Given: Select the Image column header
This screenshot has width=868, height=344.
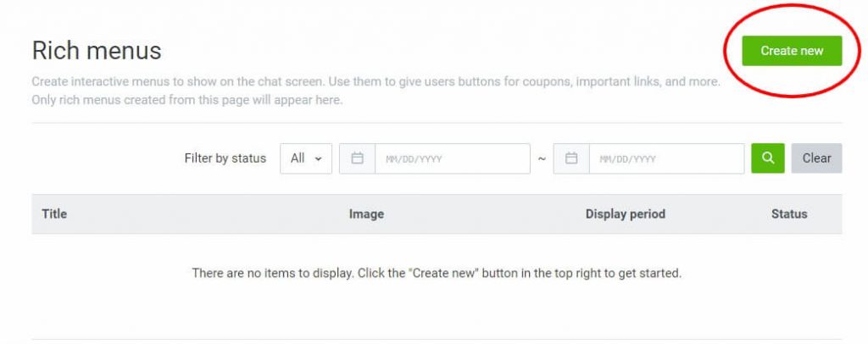Looking at the screenshot, I should [366, 214].
